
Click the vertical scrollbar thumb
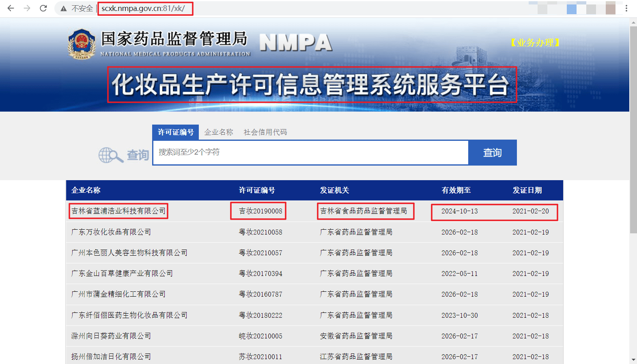click(633, 130)
